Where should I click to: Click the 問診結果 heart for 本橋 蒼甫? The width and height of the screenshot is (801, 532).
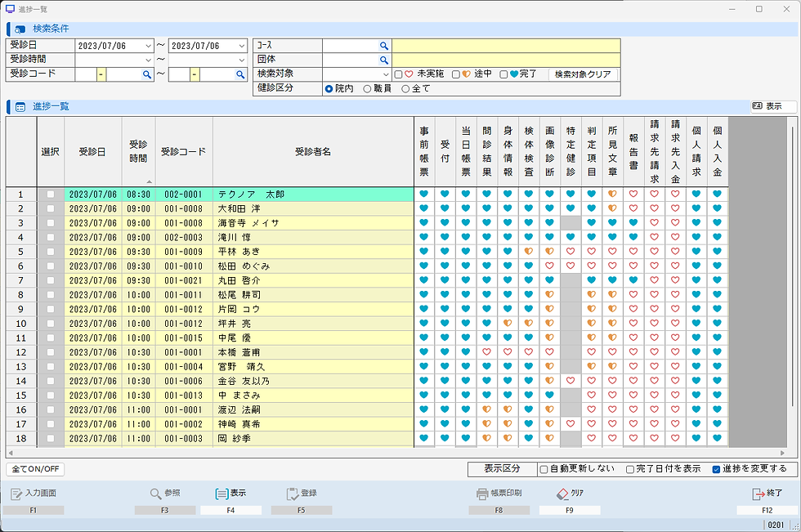(487, 351)
